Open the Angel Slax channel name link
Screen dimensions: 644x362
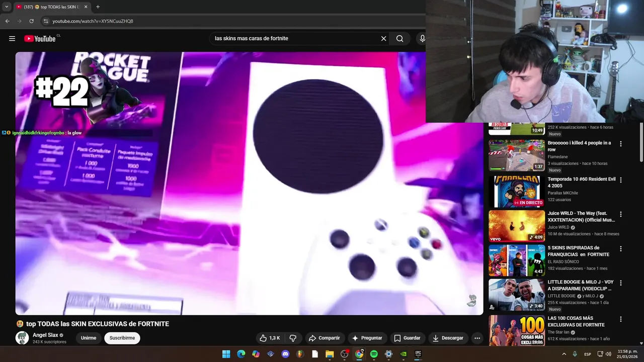45,335
